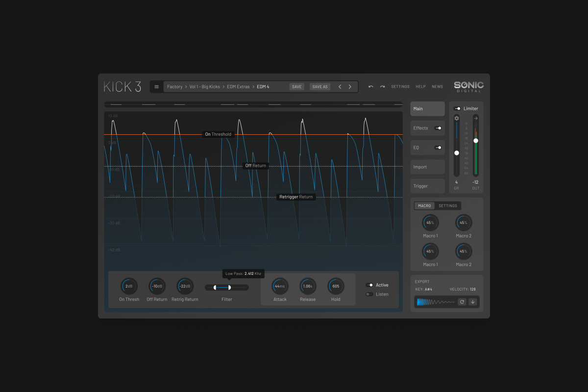588x392 pixels.
Task: Turn off the EQ toggle
Action: [438, 147]
